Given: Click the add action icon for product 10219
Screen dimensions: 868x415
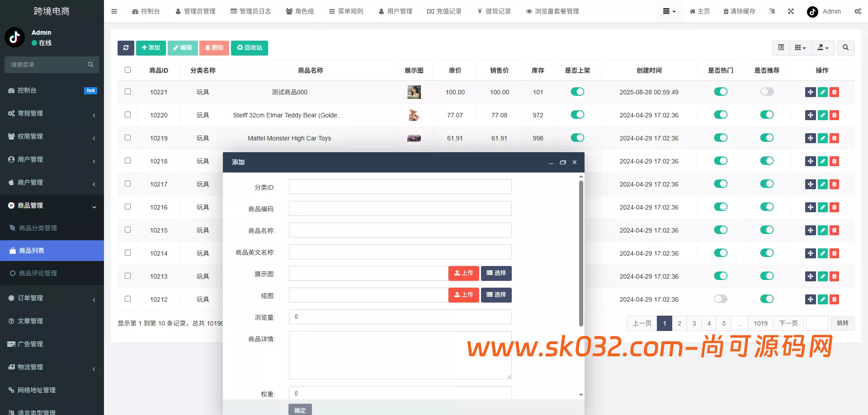Looking at the screenshot, I should point(810,138).
